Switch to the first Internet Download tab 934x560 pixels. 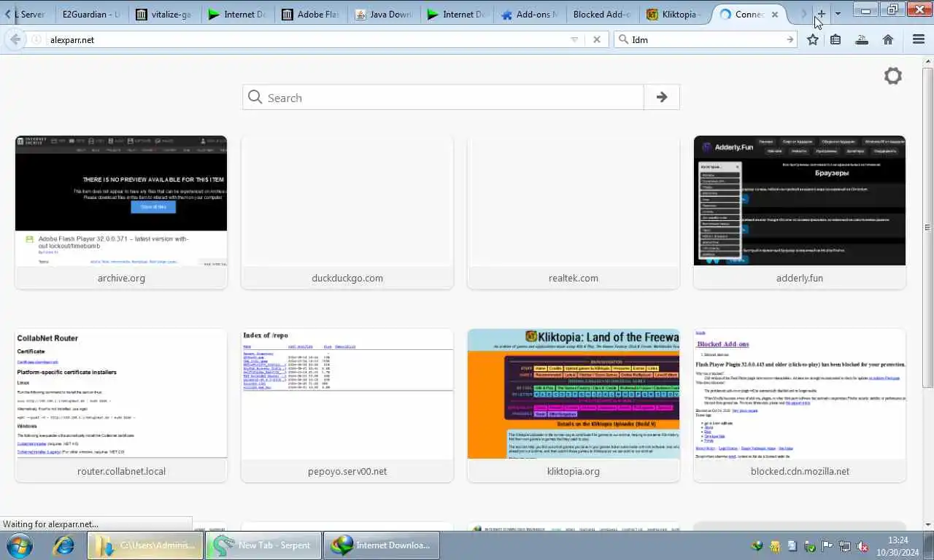pyautogui.click(x=237, y=14)
